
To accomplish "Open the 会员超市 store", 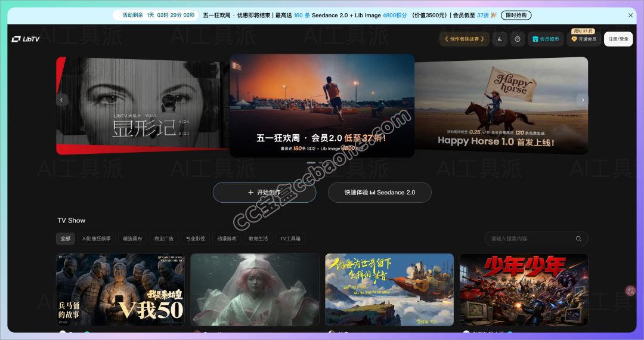I will (x=546, y=39).
